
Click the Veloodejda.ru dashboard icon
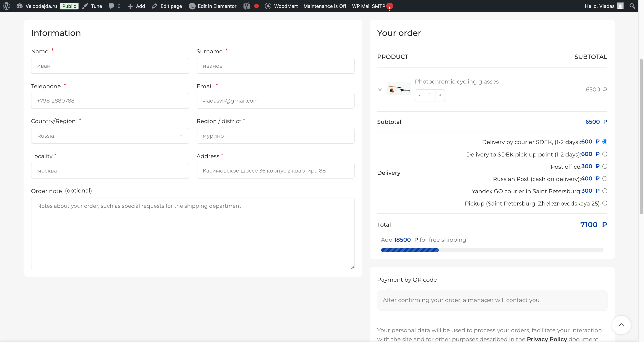click(x=19, y=6)
